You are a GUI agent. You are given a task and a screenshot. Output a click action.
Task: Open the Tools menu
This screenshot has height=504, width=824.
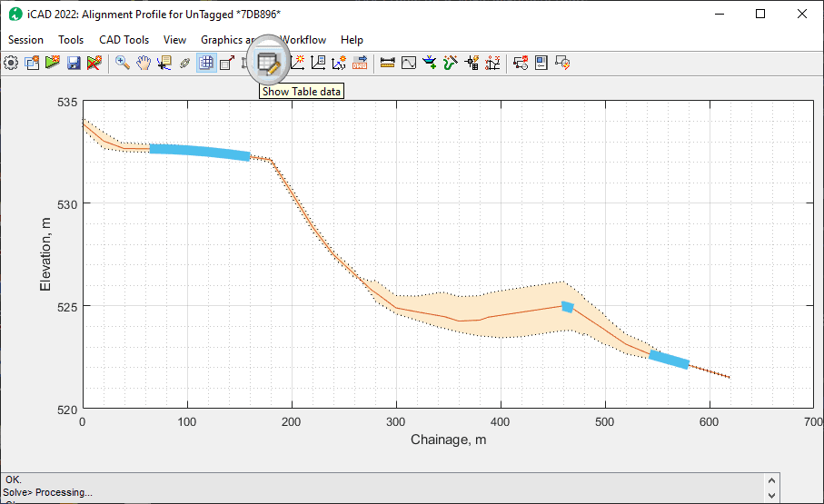[x=71, y=40]
